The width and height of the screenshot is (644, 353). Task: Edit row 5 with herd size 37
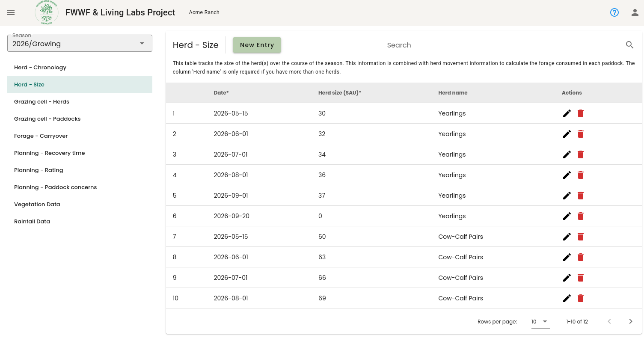pos(567,196)
